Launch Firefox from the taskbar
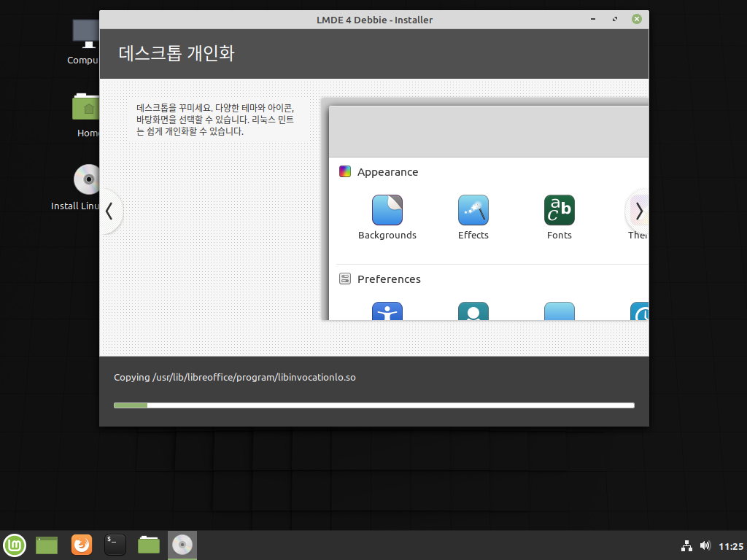Screen dimensions: 747x560 tap(82, 545)
